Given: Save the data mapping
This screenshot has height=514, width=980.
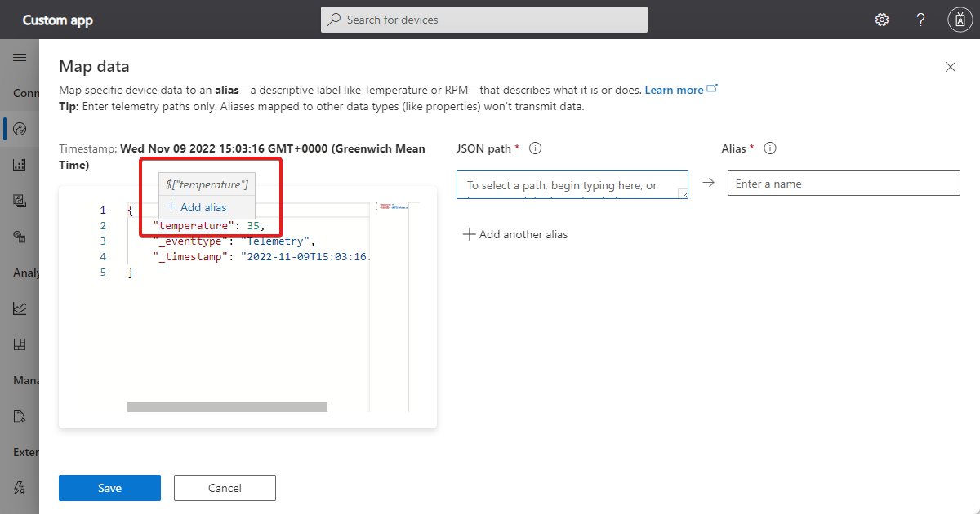Looking at the screenshot, I should pyautogui.click(x=109, y=487).
